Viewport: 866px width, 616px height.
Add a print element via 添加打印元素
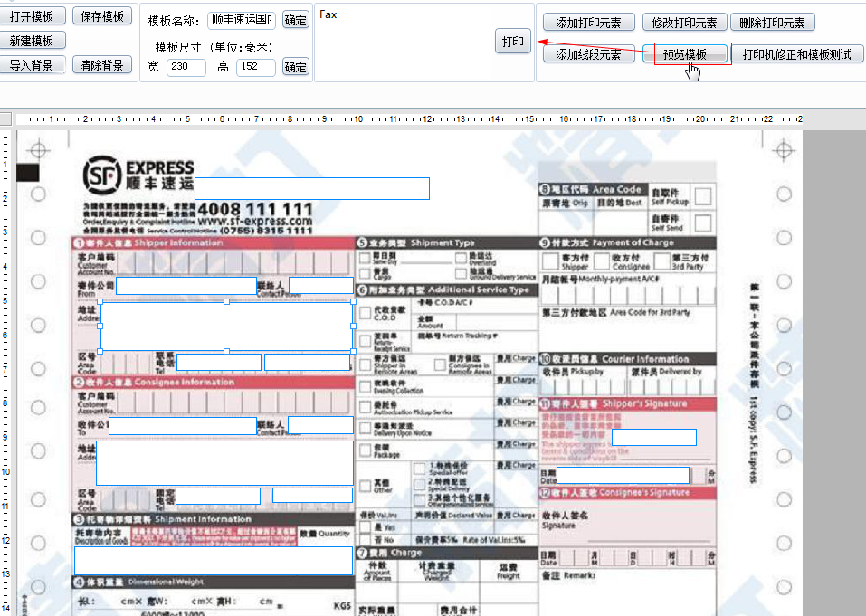click(588, 23)
